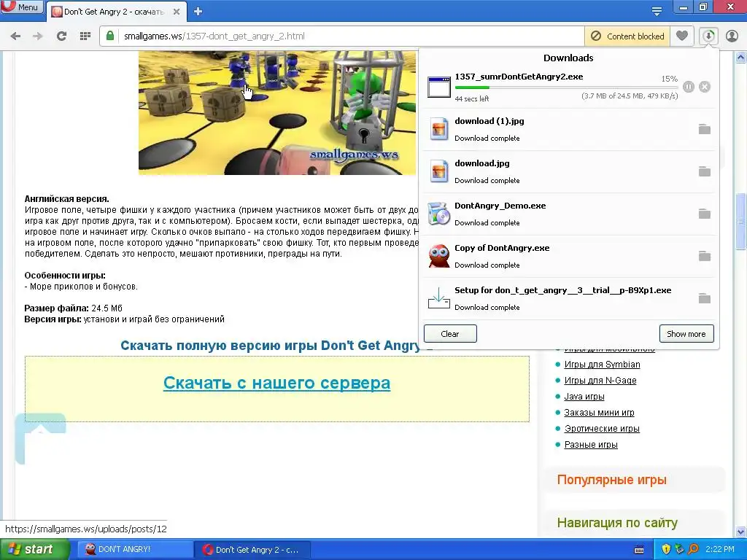
Task: Click the download.jpg thumbnail icon
Action: pos(438,171)
